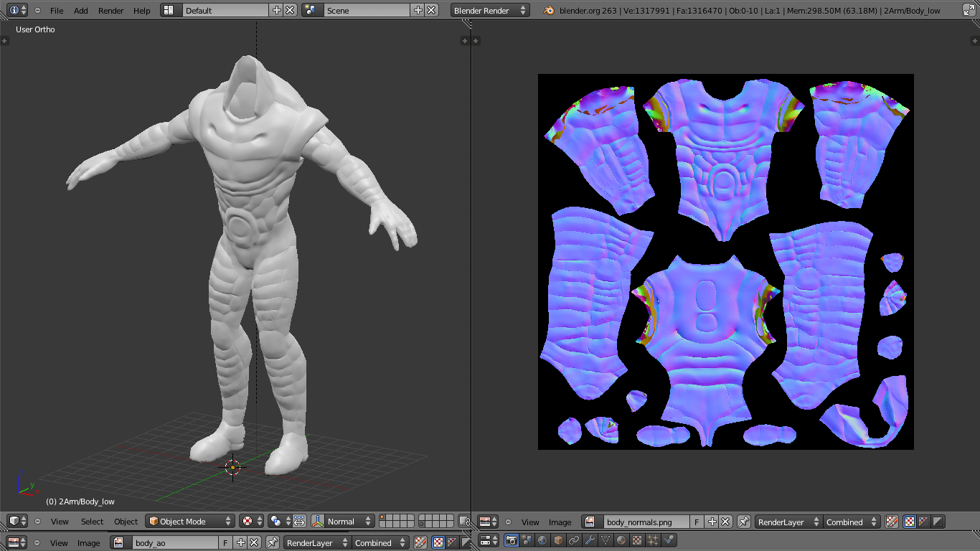The image size is (980, 551).
Task: Pin the body_normals.png image
Action: [743, 522]
